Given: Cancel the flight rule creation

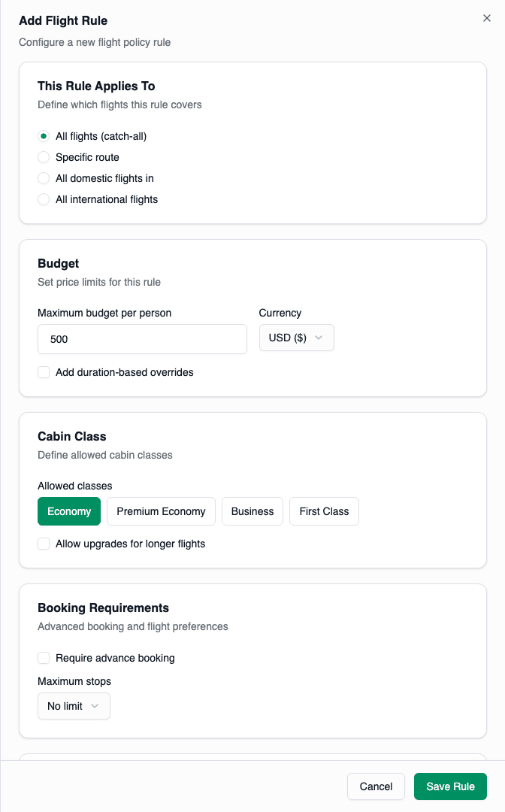Looking at the screenshot, I should 376,786.
